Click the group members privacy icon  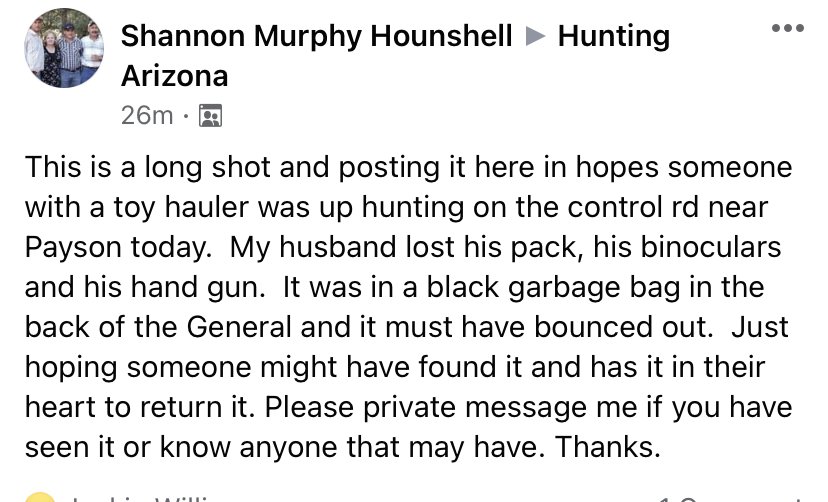210,116
